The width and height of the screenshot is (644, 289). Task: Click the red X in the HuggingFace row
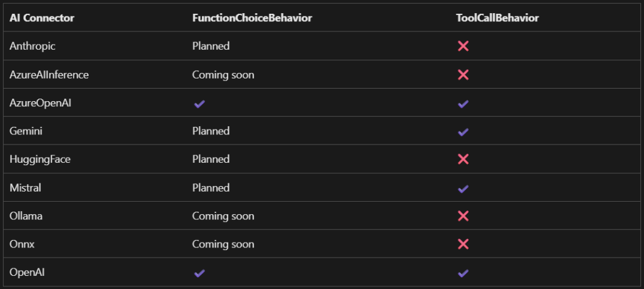point(464,160)
